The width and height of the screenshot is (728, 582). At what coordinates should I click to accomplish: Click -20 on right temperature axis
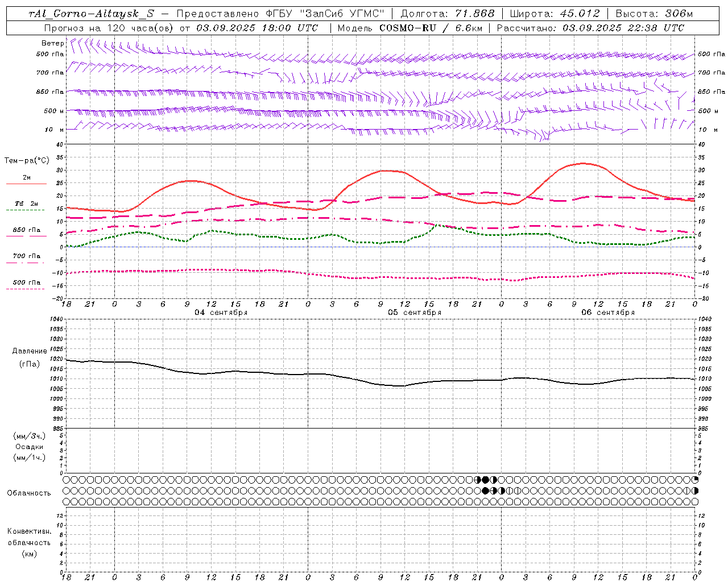click(702, 298)
